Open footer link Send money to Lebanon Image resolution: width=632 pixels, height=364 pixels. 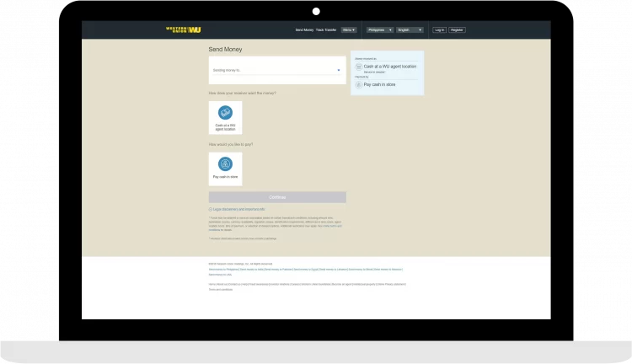pyautogui.click(x=333, y=270)
